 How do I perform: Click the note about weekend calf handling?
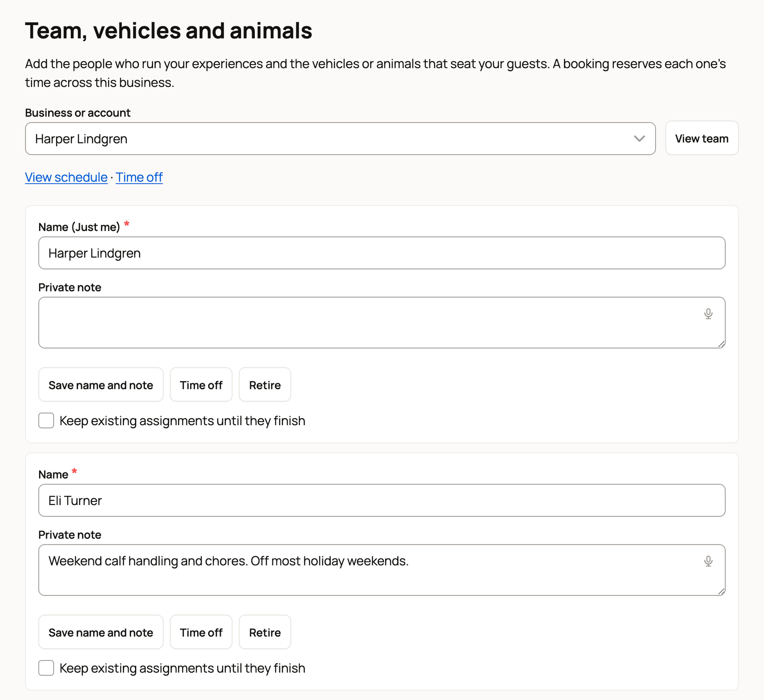(x=382, y=570)
